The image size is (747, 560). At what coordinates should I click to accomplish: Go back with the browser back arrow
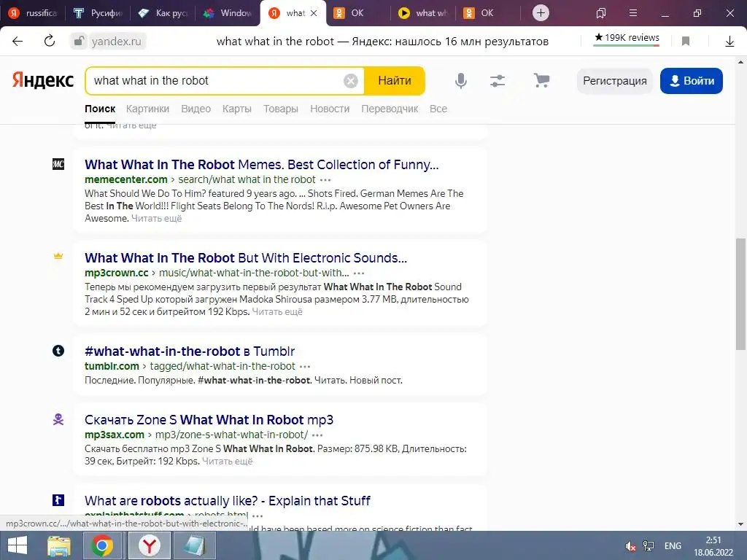18,42
